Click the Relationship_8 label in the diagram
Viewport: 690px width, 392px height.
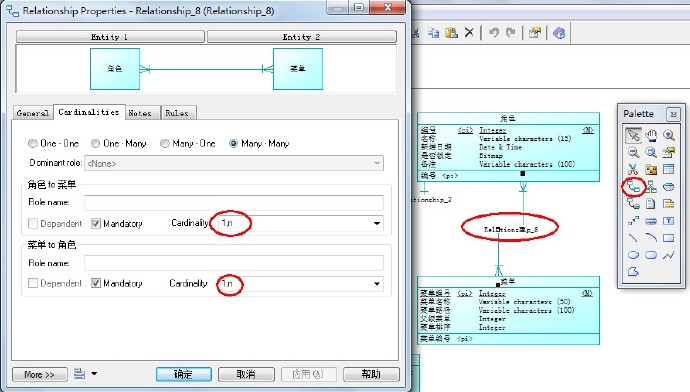tap(510, 229)
